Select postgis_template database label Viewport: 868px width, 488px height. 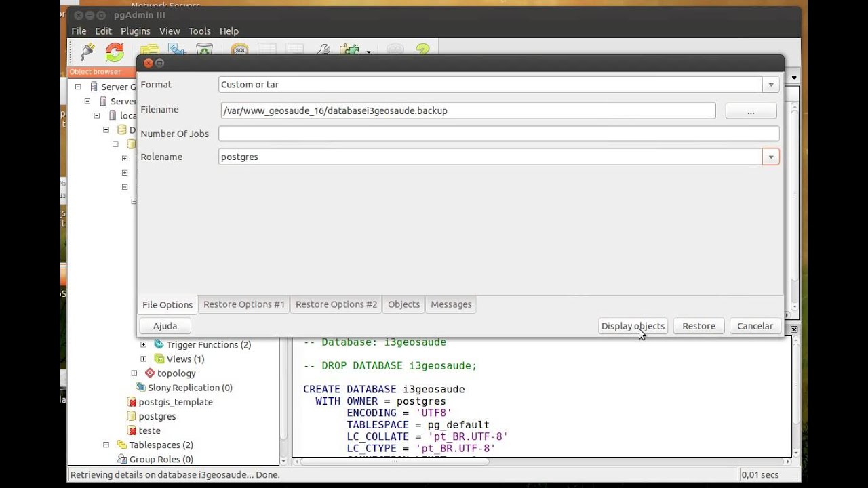[x=176, y=402]
